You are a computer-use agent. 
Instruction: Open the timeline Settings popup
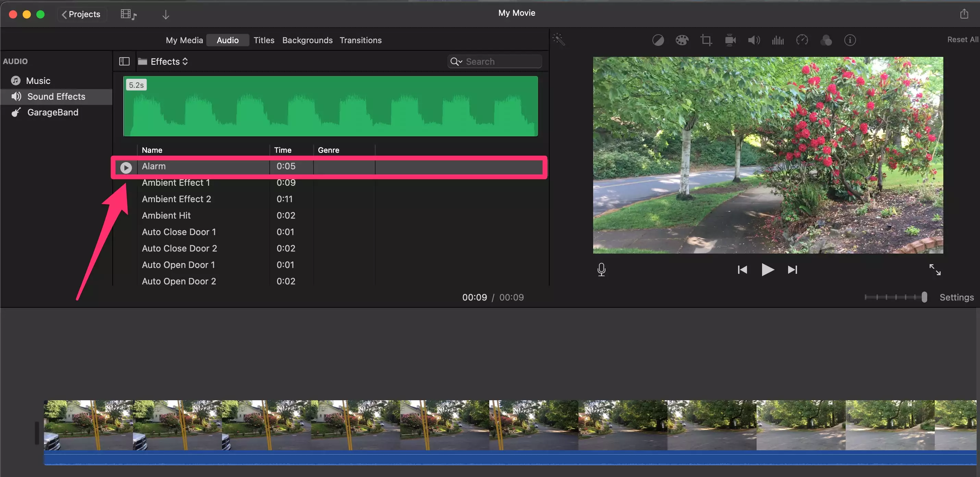pos(956,297)
